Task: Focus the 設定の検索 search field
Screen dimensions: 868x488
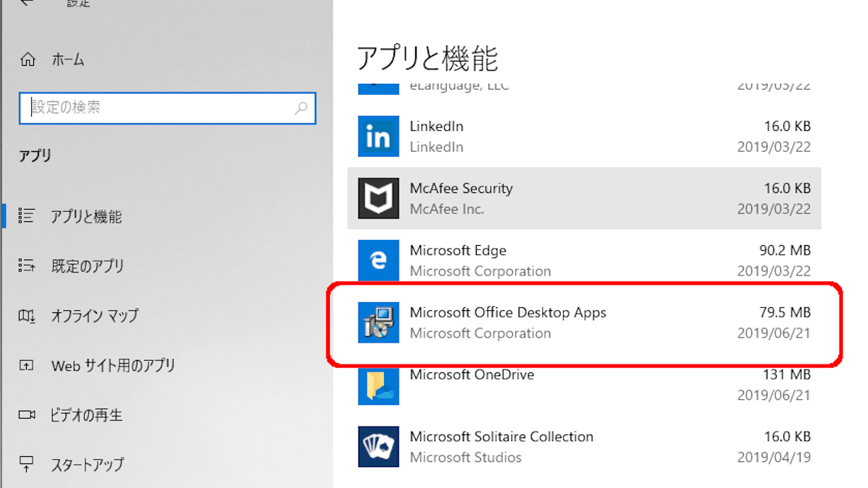Action: click(x=167, y=108)
